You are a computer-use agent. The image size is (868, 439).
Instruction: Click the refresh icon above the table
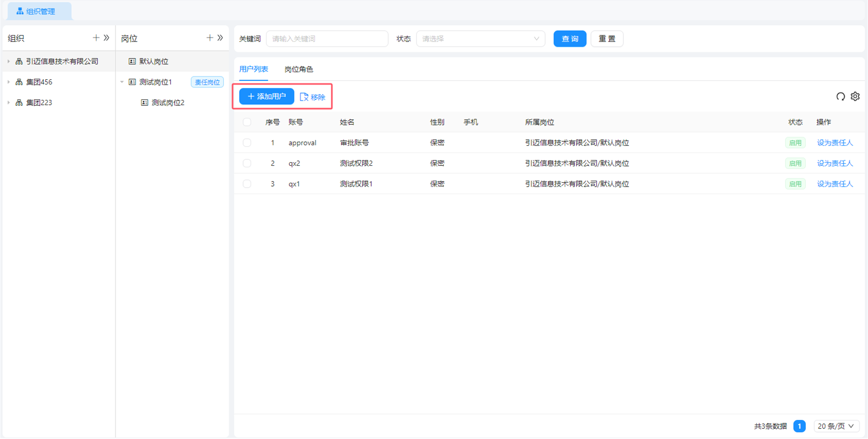pyautogui.click(x=840, y=97)
